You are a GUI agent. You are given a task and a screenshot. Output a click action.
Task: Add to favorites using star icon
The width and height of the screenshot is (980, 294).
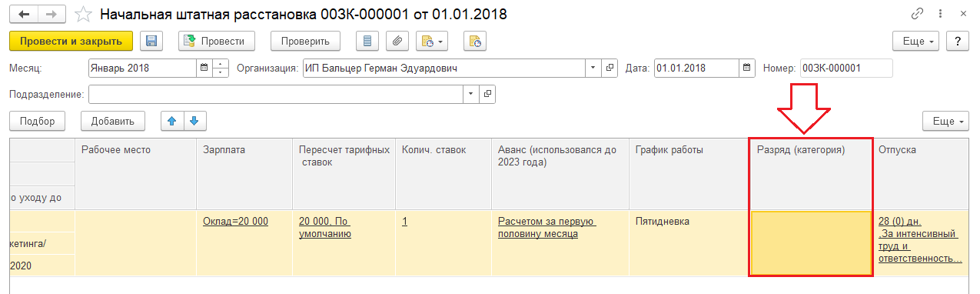point(85,15)
